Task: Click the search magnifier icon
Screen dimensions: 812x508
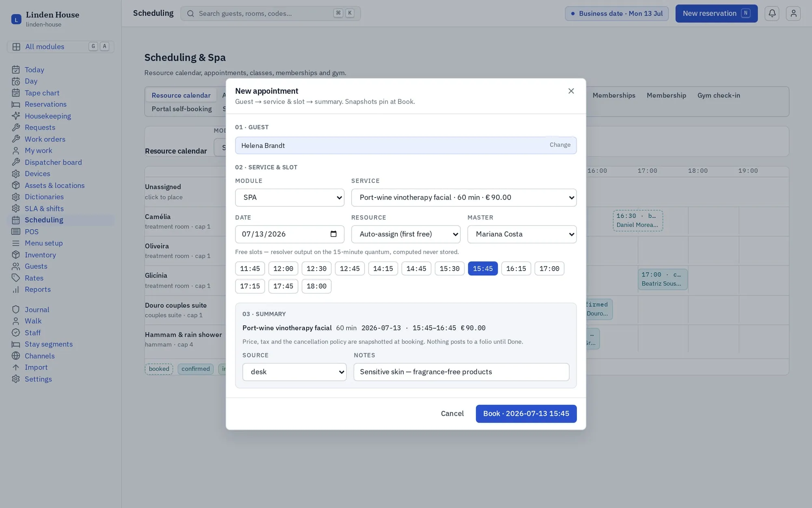Action: 190,13
